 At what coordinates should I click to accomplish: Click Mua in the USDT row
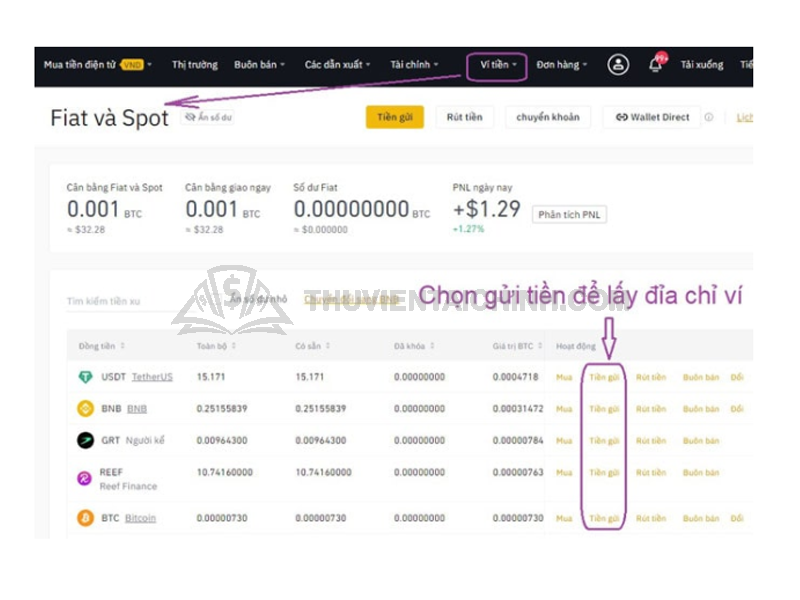(x=564, y=377)
